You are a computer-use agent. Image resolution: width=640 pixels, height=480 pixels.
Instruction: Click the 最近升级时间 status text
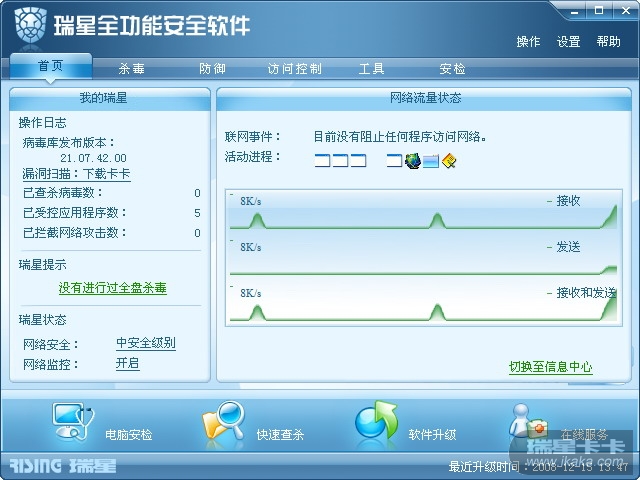point(538,466)
